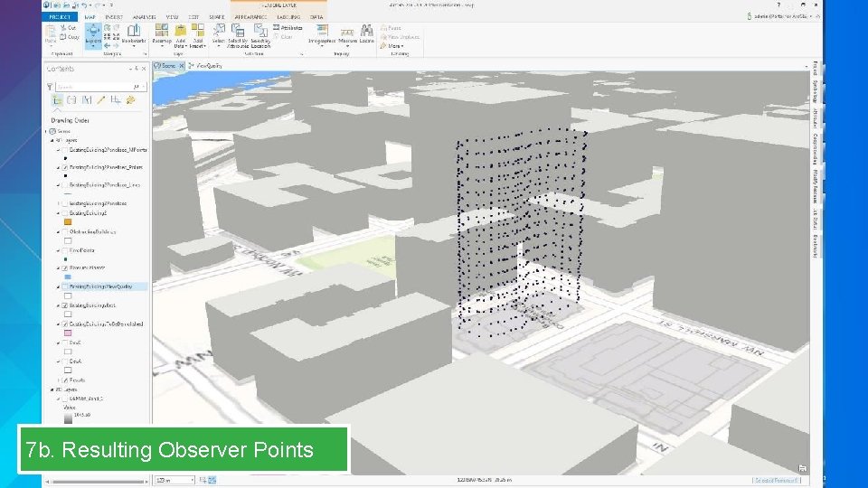The width and height of the screenshot is (868, 488).
Task: Switch to the INSERT ribbon tab
Action: [x=114, y=17]
